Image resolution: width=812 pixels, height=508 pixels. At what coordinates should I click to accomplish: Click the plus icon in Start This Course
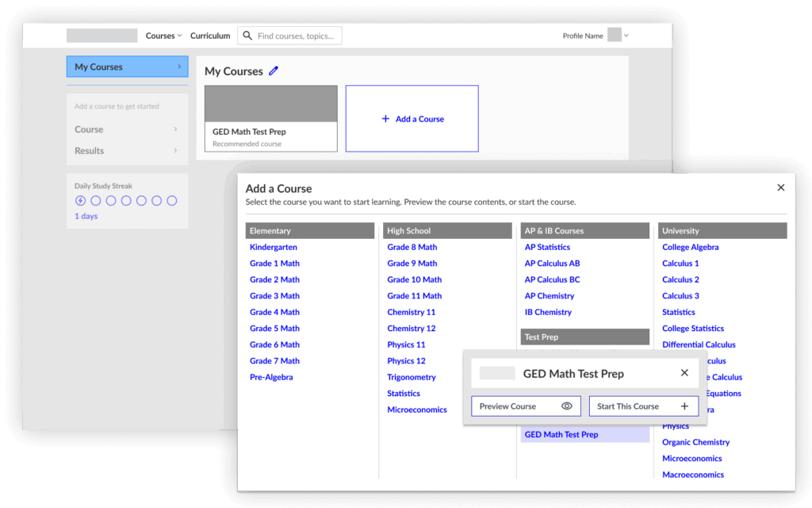click(684, 406)
